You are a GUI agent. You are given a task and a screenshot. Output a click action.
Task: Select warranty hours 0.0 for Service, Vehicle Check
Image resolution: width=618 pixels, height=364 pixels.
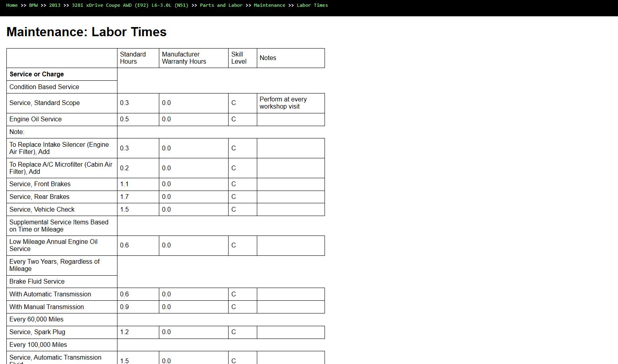click(x=166, y=210)
